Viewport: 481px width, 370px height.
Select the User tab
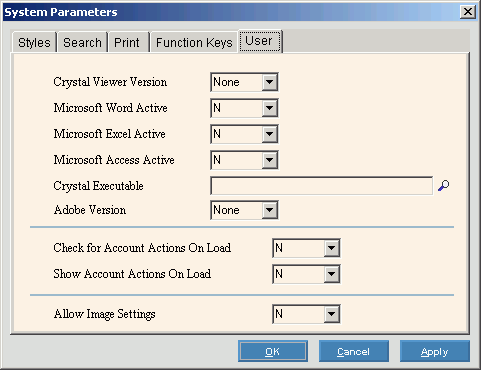click(260, 41)
